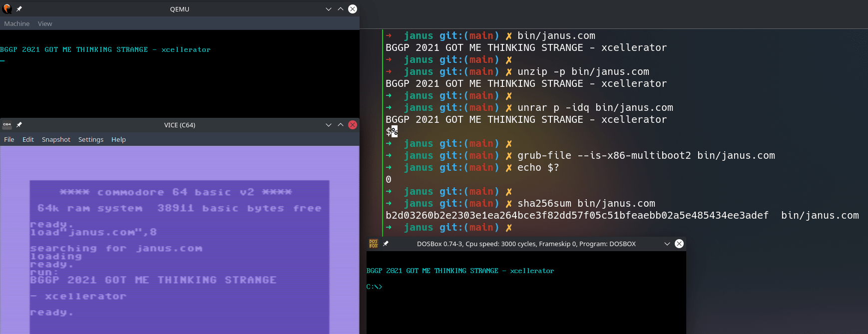This screenshot has width=868, height=334.
Task: Close the DOSBox window
Action: pos(679,244)
